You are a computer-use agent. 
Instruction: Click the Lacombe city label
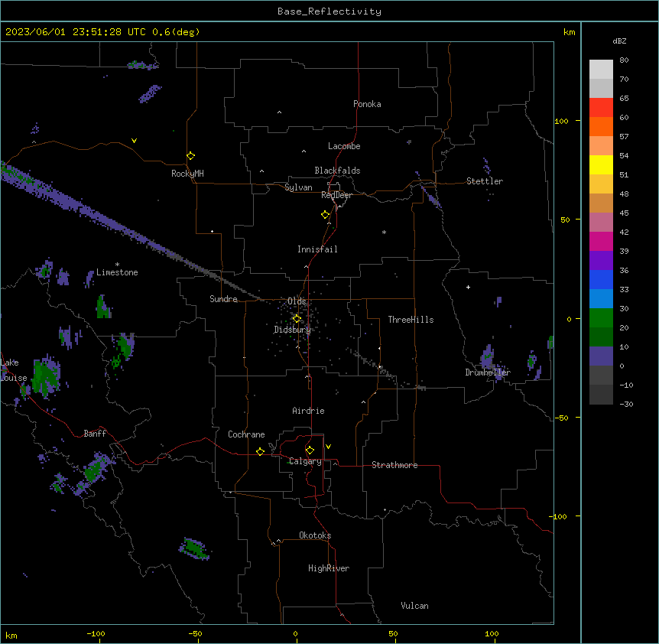[344, 146]
